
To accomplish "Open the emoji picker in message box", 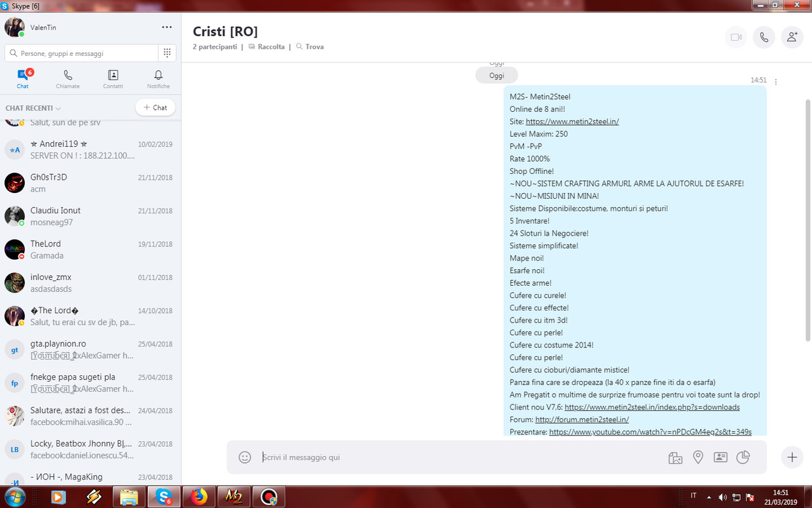I will pyautogui.click(x=245, y=457).
